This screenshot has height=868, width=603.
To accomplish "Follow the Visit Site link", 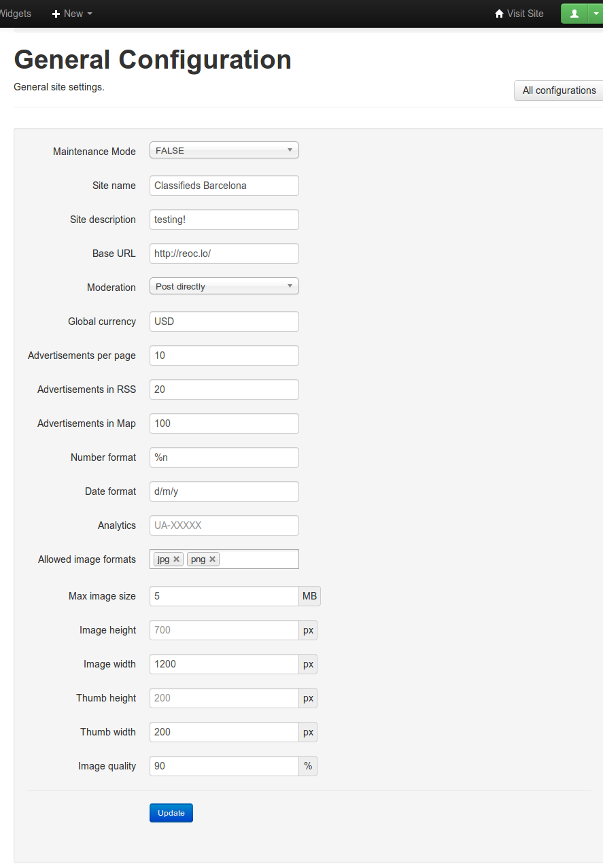I will (525, 14).
